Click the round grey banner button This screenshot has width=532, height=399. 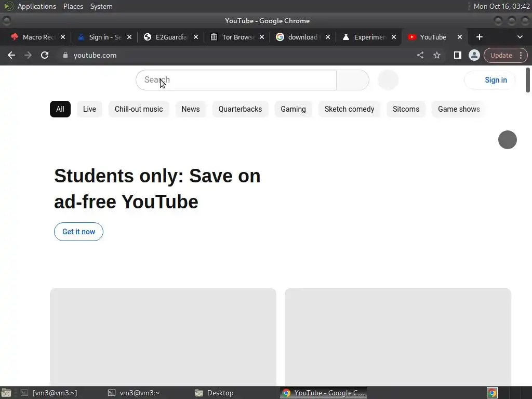pos(507,140)
